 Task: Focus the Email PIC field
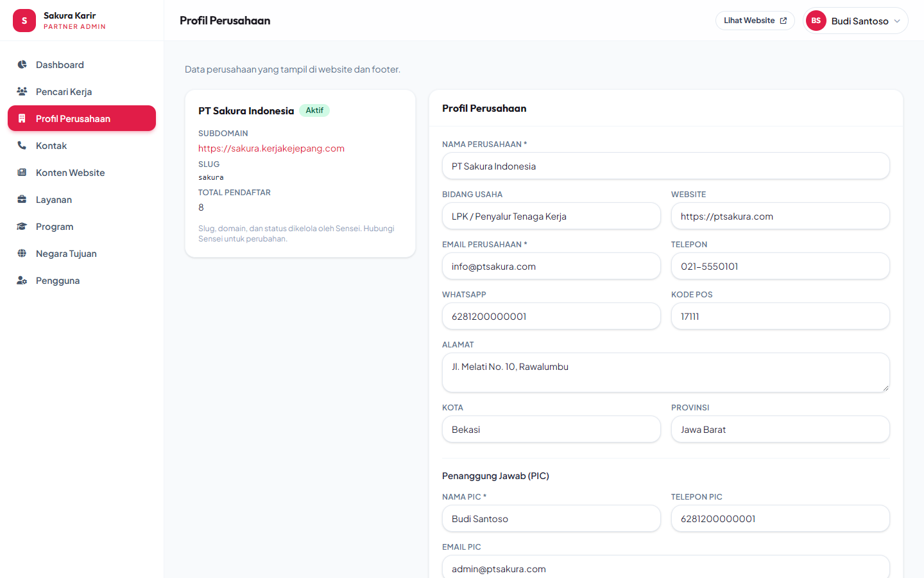pyautogui.click(x=666, y=566)
